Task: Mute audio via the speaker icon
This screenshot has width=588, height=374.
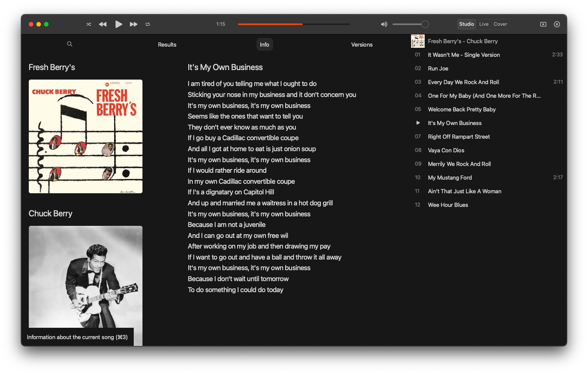Action: point(384,24)
